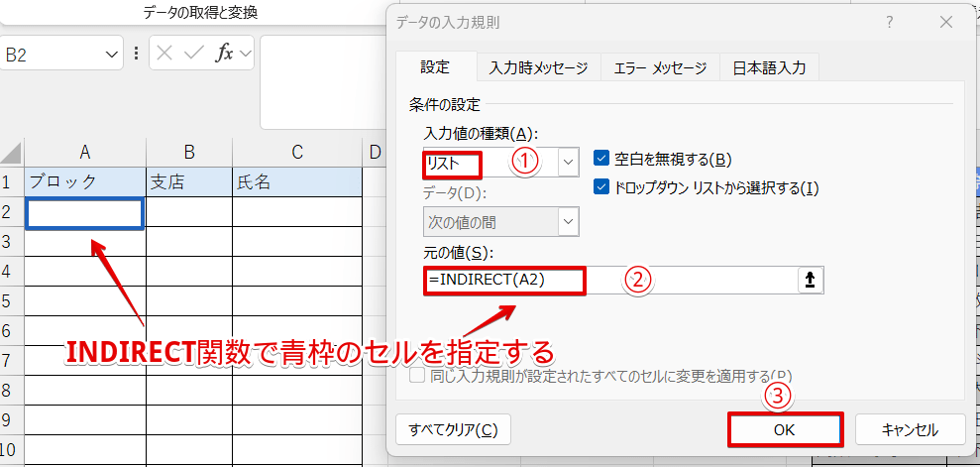Select all cells using the corner triangle
The width and height of the screenshot is (980, 467).
[x=12, y=153]
